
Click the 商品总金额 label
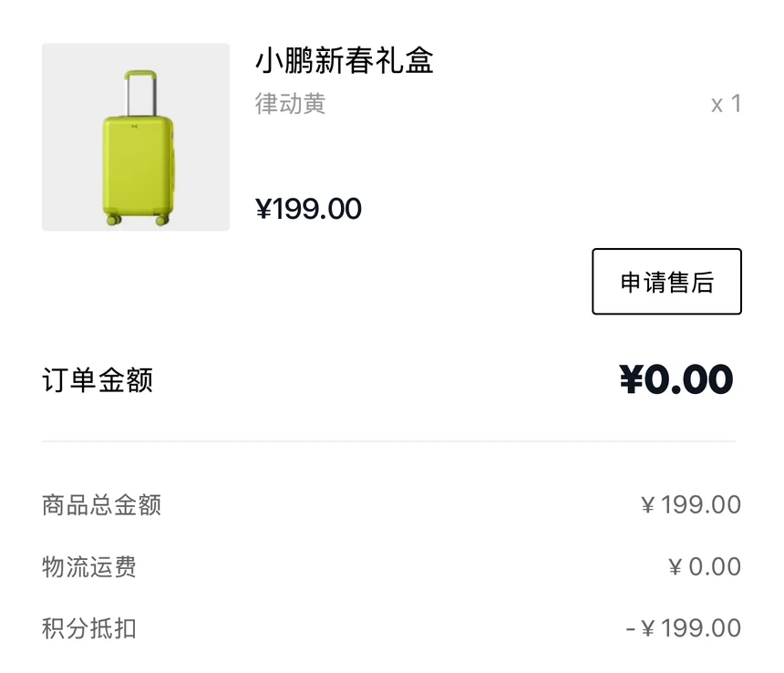click(102, 504)
